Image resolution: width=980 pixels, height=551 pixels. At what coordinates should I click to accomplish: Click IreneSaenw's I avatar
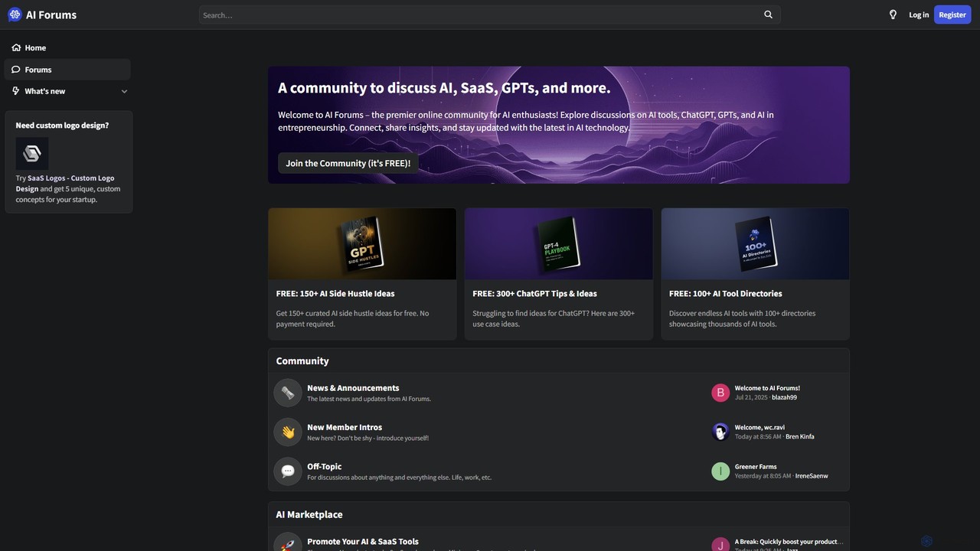[720, 471]
